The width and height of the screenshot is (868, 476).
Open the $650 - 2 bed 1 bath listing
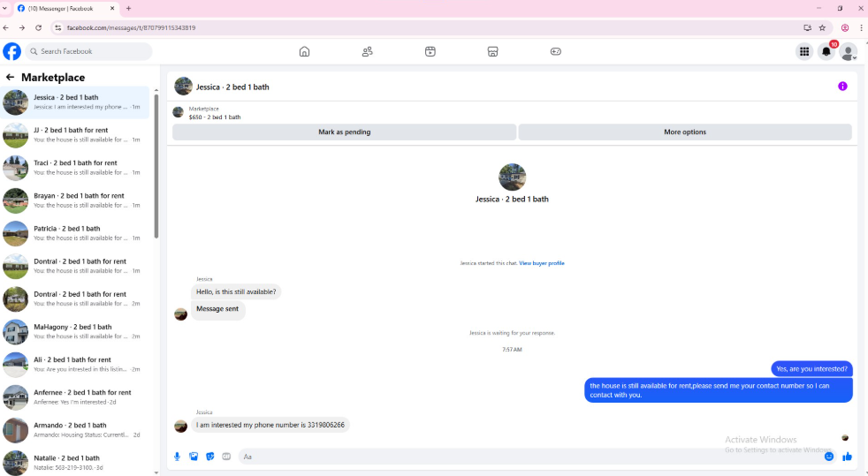215,117
